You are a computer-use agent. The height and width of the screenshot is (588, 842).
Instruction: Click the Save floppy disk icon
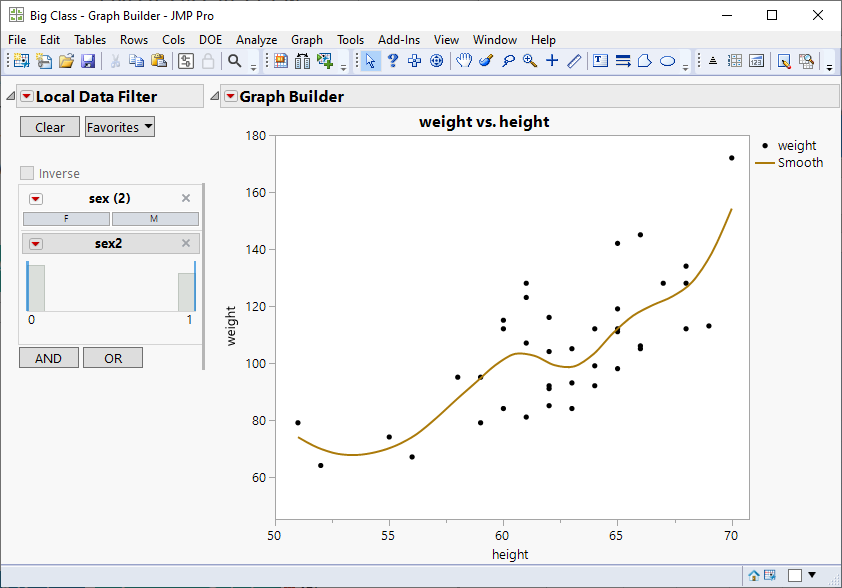[88, 61]
